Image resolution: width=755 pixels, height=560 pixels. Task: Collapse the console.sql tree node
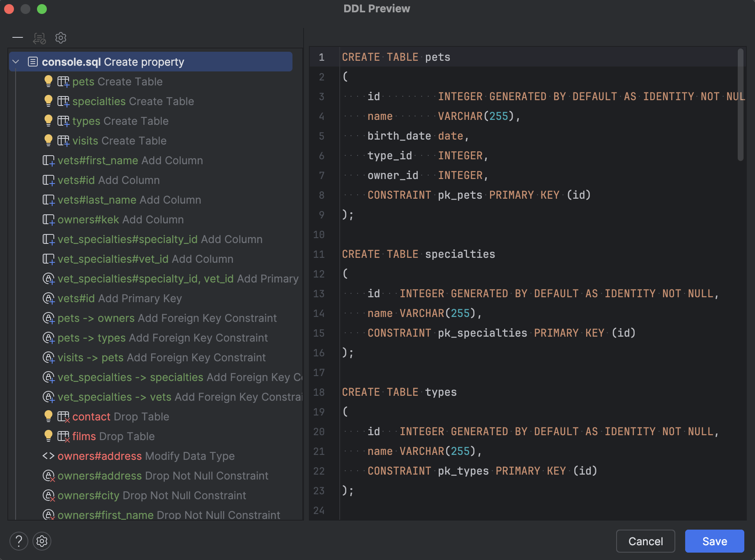15,62
